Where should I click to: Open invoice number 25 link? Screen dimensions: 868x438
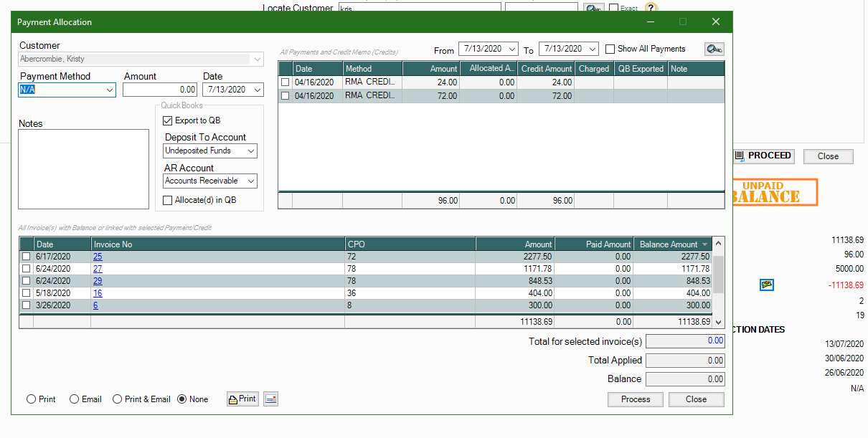point(98,257)
